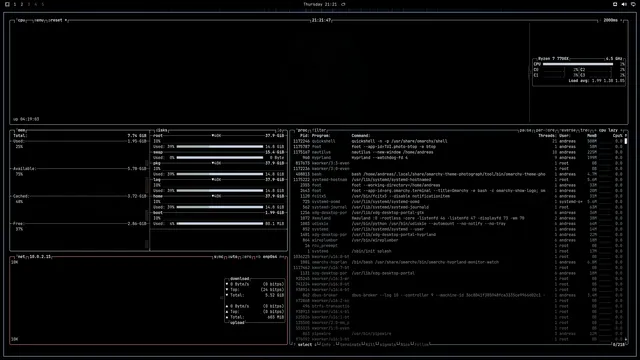
Task: Switch to workspace 1 in the top bar
Action: (15, 4)
